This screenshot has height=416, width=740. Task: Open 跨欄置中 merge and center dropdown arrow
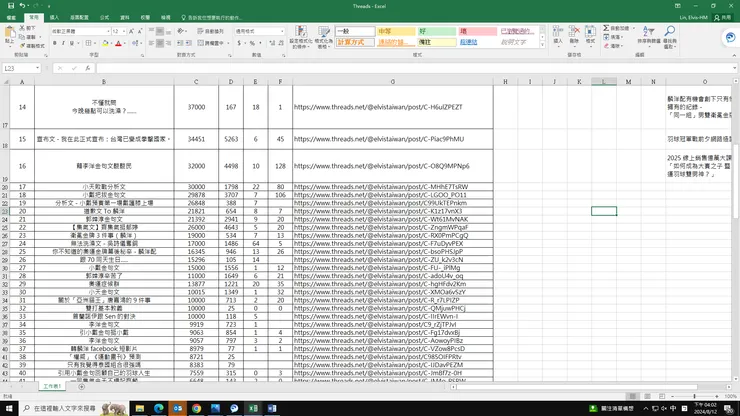coord(228,43)
